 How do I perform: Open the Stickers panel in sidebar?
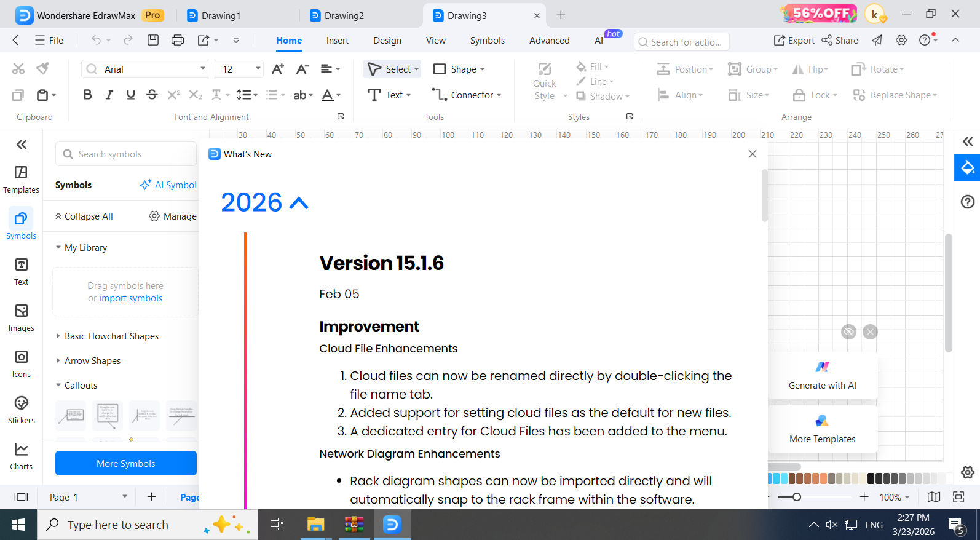pyautogui.click(x=22, y=410)
